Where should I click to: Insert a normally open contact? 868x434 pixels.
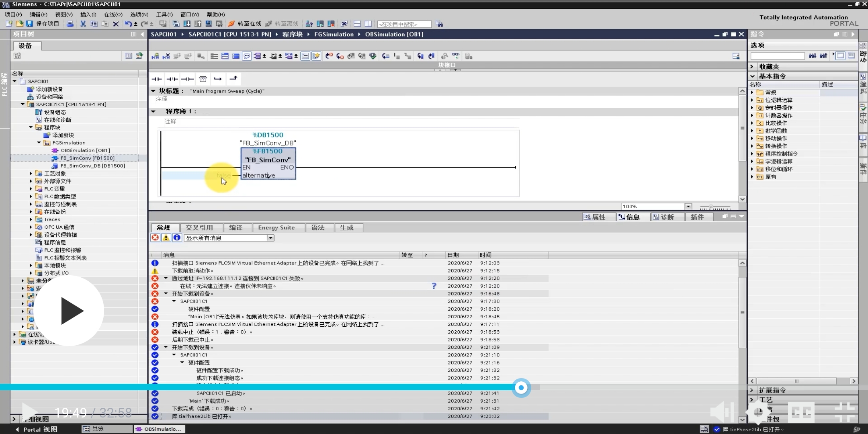point(156,79)
